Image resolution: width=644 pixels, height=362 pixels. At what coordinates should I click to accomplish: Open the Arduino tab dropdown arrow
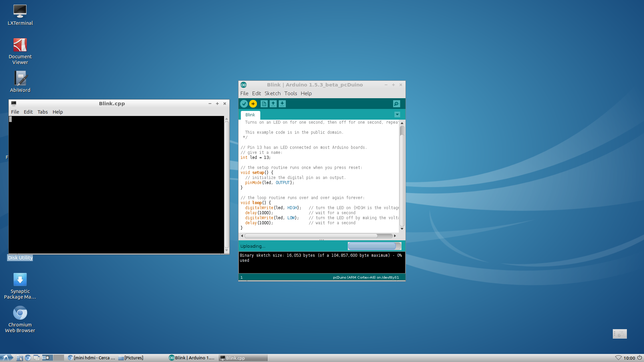tap(397, 115)
